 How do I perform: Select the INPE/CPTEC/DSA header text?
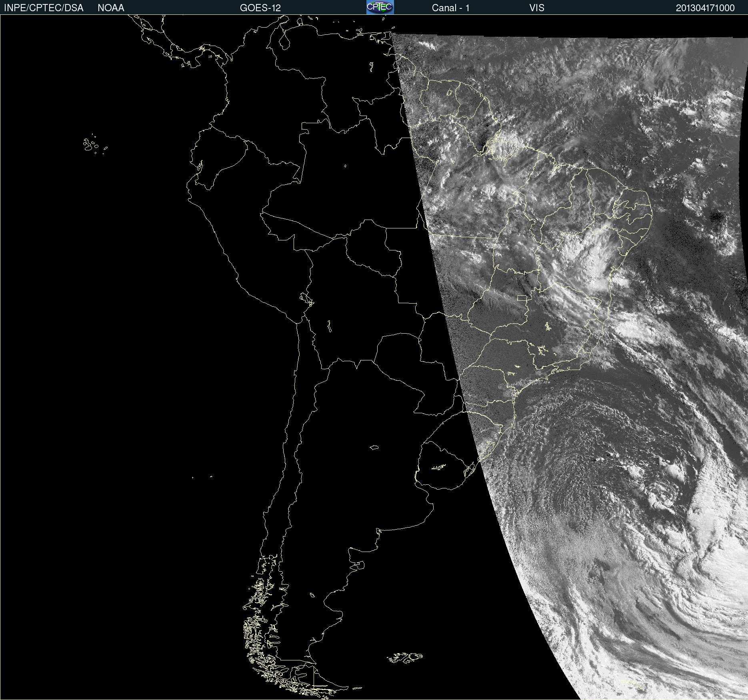(44, 8)
